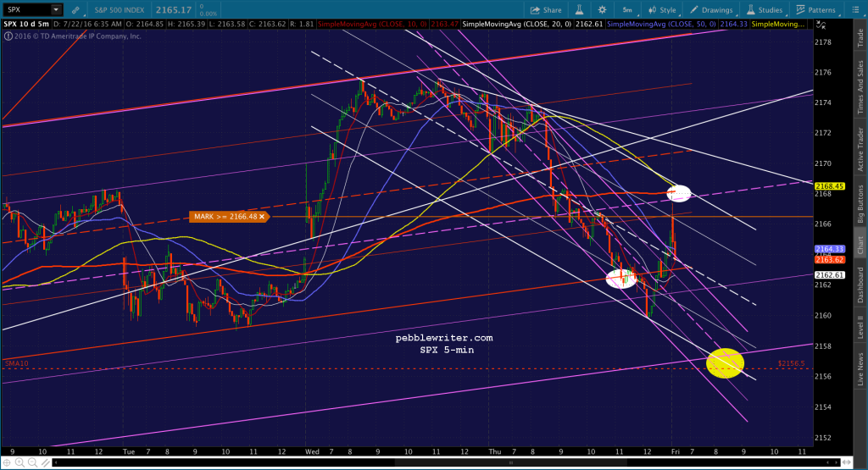Open the Dashboard side tab

(860, 285)
